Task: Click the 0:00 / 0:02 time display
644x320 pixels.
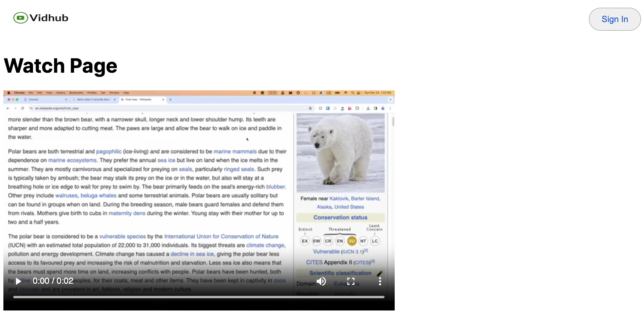Action: pyautogui.click(x=53, y=281)
